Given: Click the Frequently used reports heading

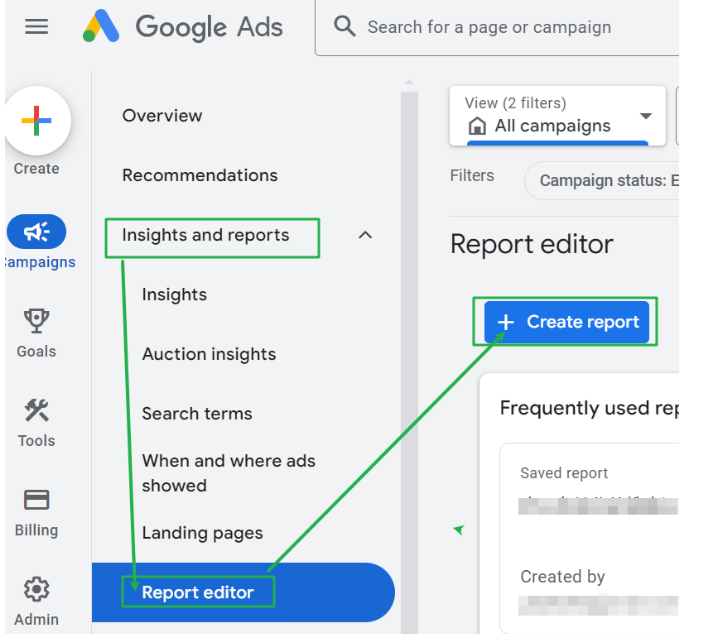Looking at the screenshot, I should (x=589, y=408).
